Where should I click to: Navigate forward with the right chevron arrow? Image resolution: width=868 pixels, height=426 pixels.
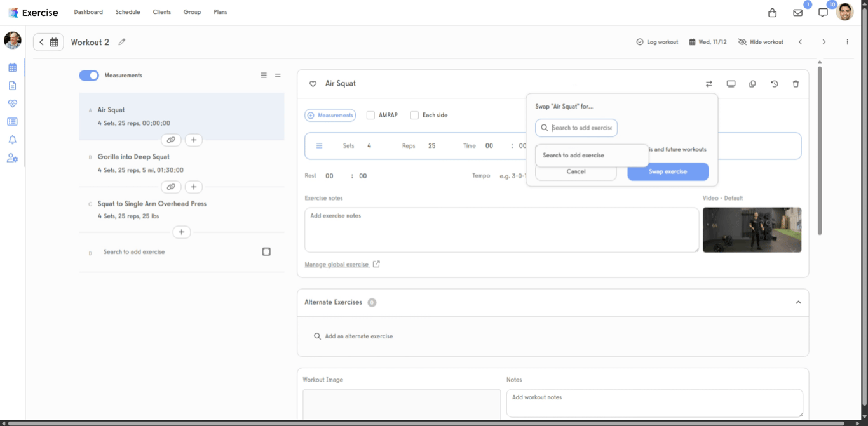point(824,41)
